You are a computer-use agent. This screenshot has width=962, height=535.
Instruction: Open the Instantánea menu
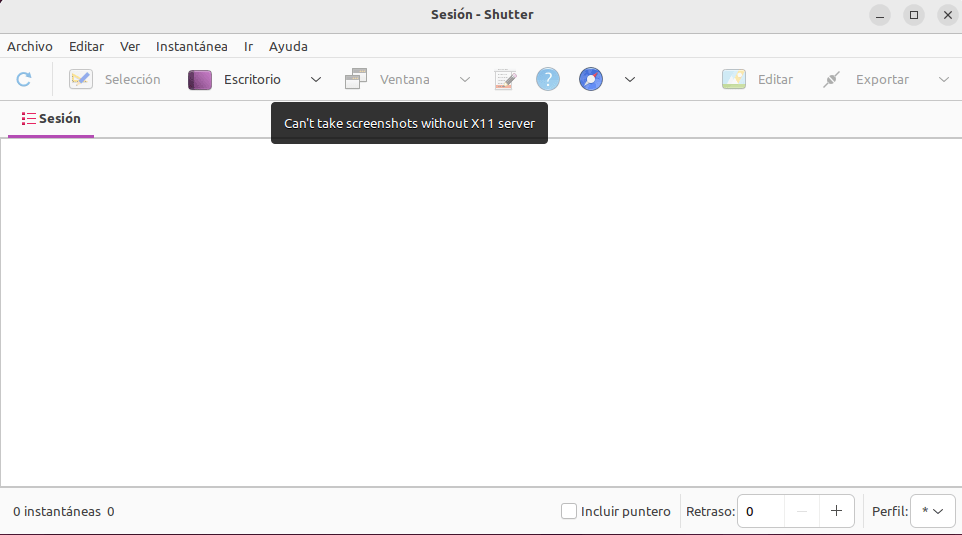click(x=191, y=47)
